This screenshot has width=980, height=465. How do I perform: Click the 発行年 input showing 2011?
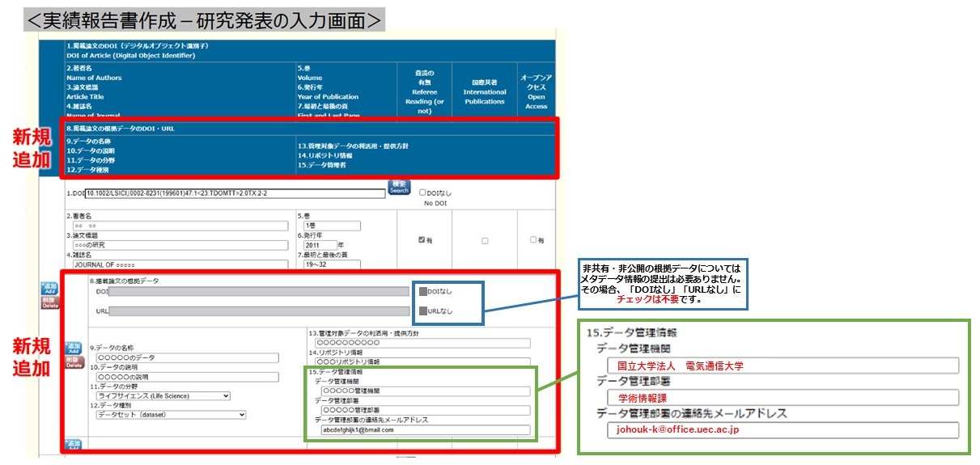(320, 245)
